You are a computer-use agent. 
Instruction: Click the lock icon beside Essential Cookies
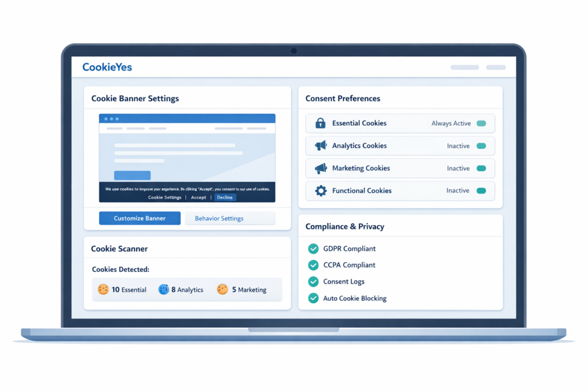coord(320,123)
